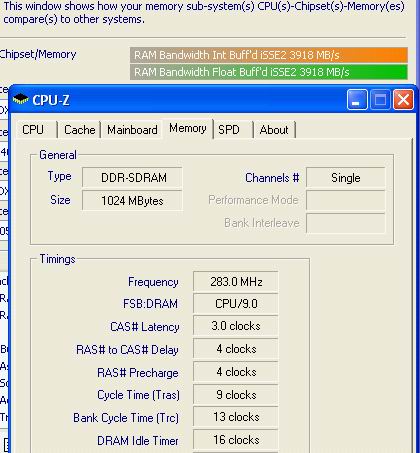Click the 3.0 clocks CAS# Latency value

point(236,326)
